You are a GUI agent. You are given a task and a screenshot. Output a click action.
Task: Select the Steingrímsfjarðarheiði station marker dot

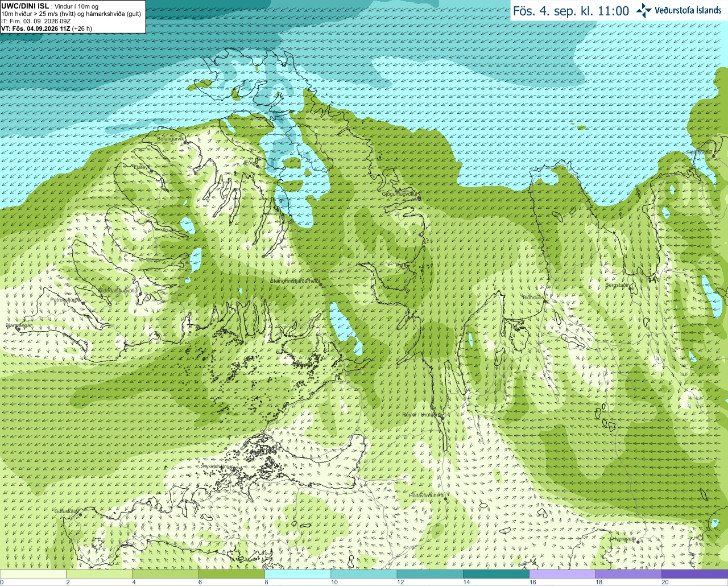[x=321, y=284]
